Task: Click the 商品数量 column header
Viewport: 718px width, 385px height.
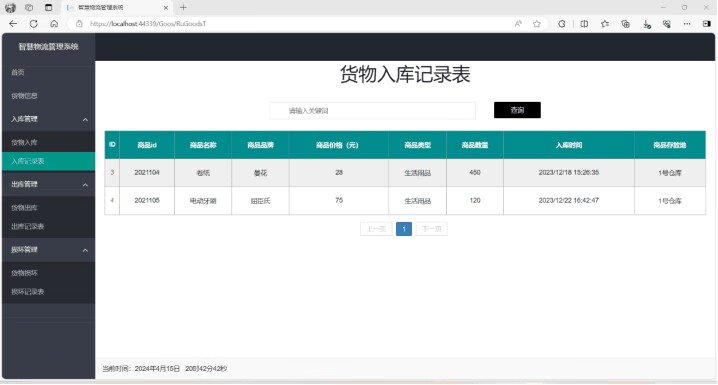Action: coord(474,145)
